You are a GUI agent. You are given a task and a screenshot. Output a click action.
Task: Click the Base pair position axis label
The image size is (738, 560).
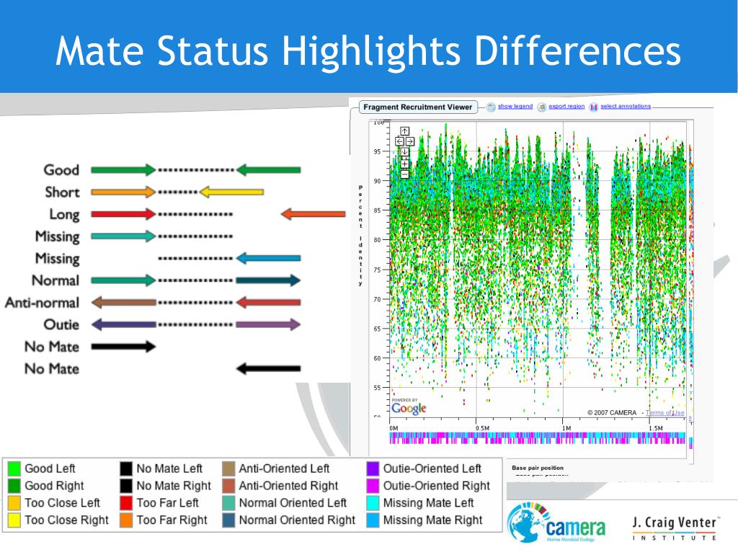pyautogui.click(x=538, y=468)
